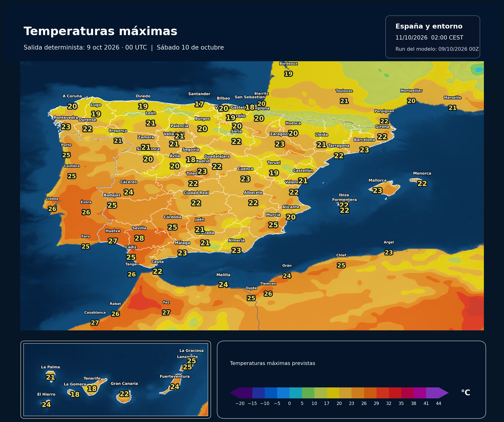Click the Cáceres city label
504x422 pixels.
click(129, 182)
